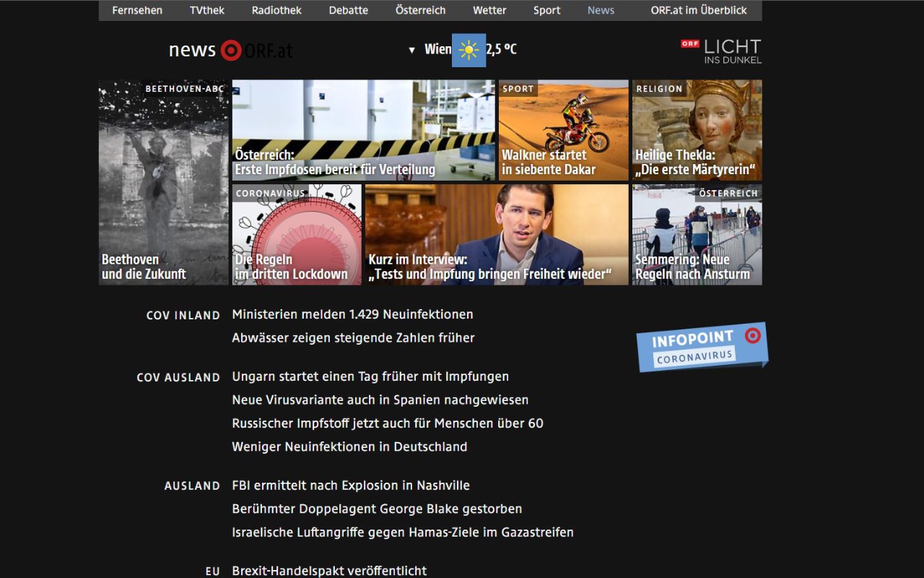The height and width of the screenshot is (578, 924).
Task: Click the COV AUSLAND section label
Action: coord(178,377)
